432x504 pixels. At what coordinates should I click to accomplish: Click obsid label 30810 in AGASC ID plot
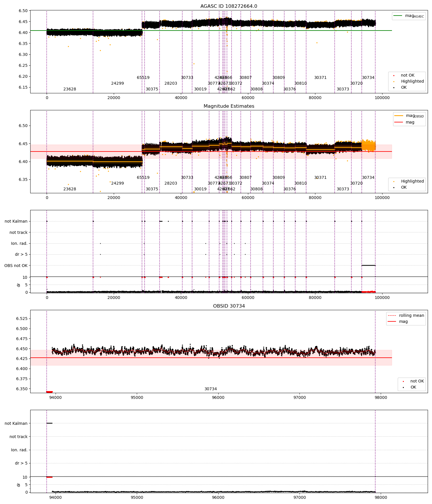pyautogui.click(x=300, y=83)
